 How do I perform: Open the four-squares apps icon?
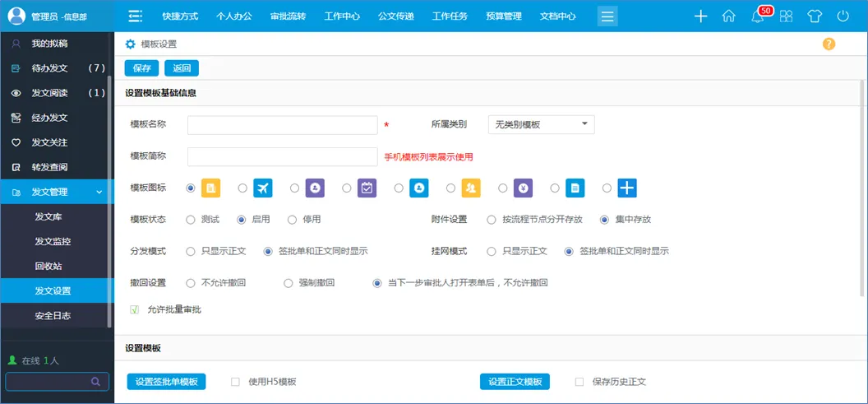click(786, 16)
